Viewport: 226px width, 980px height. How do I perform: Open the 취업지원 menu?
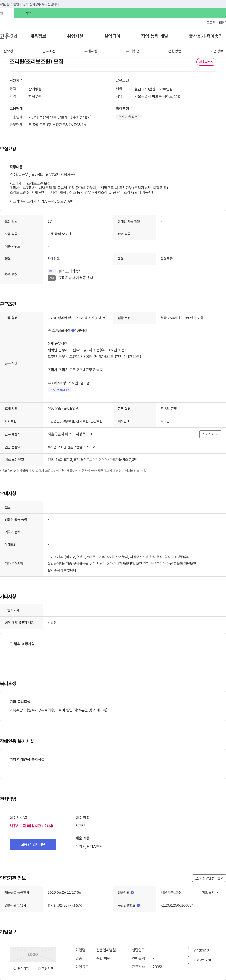[75, 36]
